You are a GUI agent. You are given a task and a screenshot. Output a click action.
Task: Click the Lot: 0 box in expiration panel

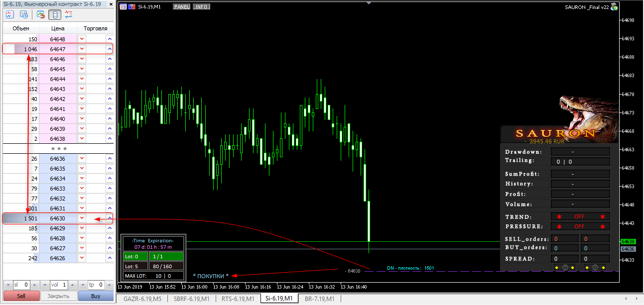[135, 257]
